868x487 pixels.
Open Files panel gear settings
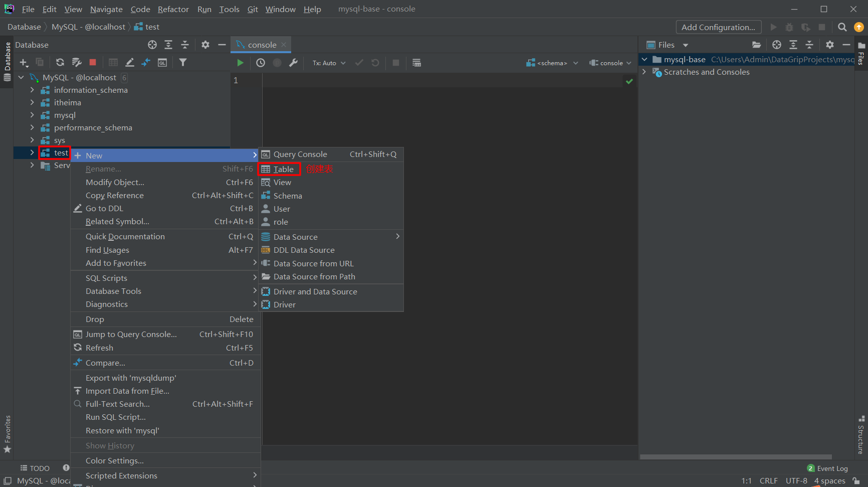point(830,45)
